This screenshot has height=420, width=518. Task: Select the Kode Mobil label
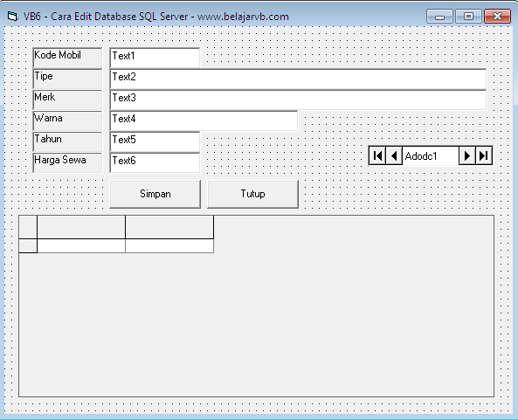coord(67,58)
